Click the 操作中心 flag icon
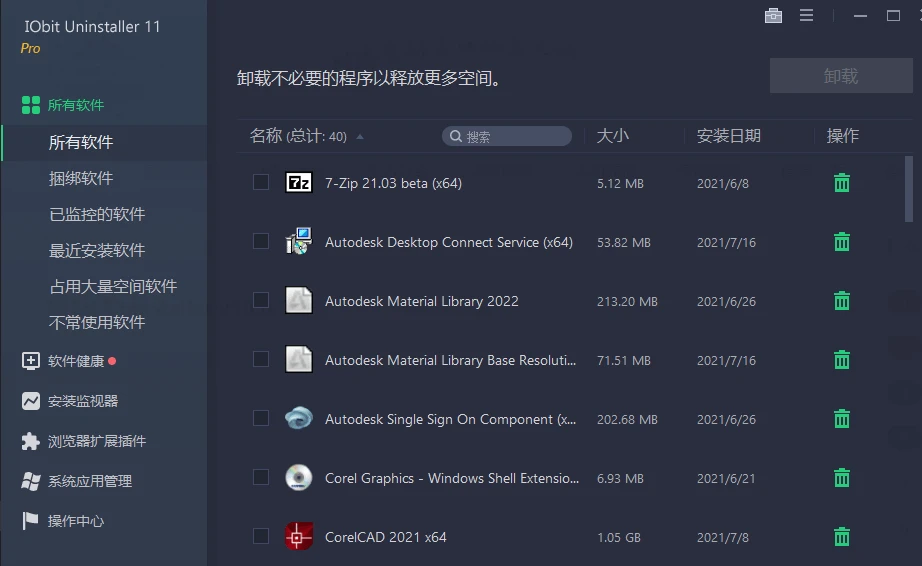Image resolution: width=922 pixels, height=566 pixels. 31,521
